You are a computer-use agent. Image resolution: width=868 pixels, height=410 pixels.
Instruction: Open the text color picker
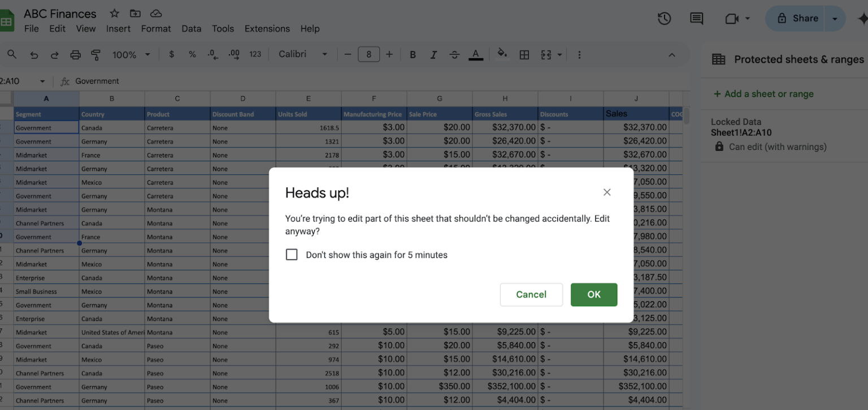coord(475,54)
